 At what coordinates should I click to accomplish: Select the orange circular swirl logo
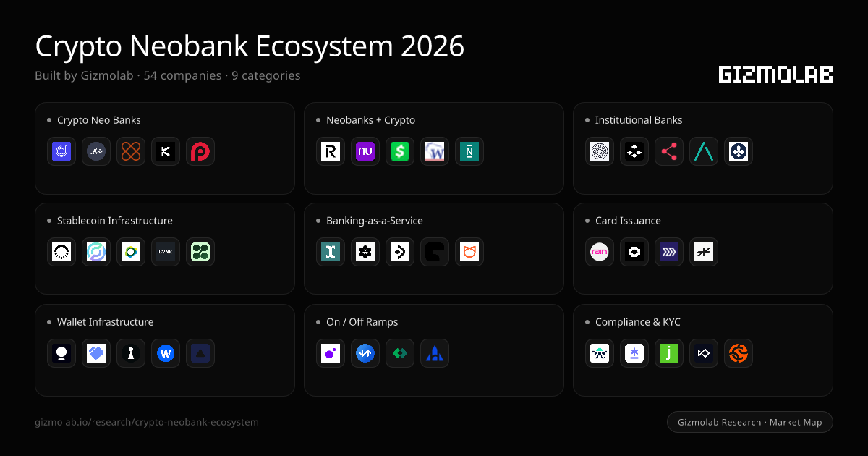pyautogui.click(x=739, y=353)
